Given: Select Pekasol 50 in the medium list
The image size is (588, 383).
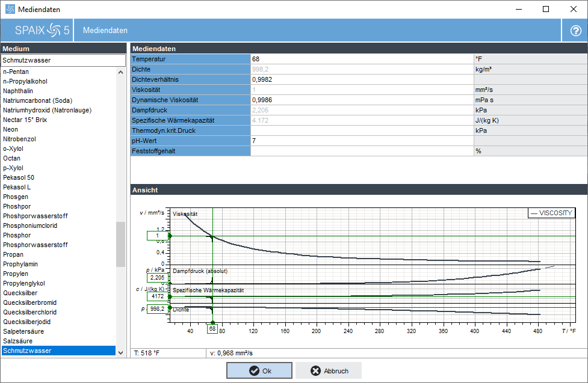Looking at the screenshot, I should click(19, 177).
